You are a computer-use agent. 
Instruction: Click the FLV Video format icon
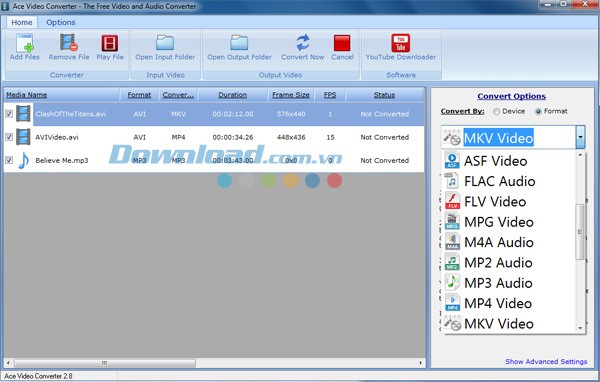point(452,201)
